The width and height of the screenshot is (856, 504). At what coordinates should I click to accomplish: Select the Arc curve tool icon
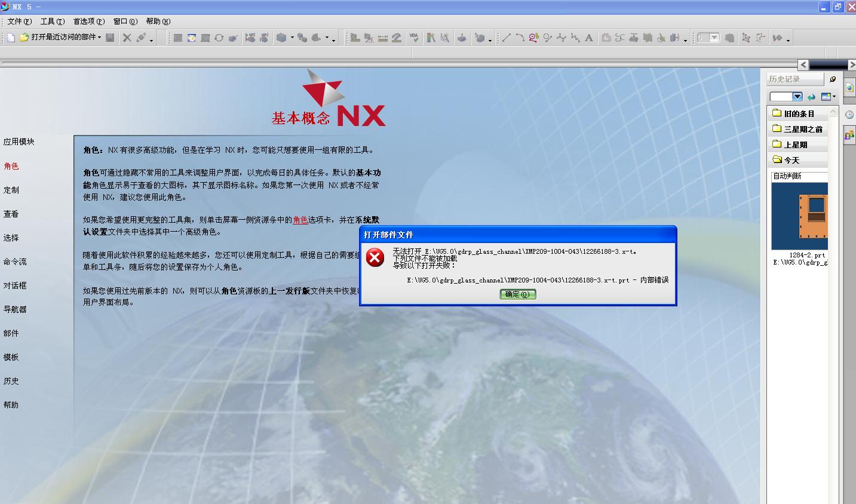point(520,38)
